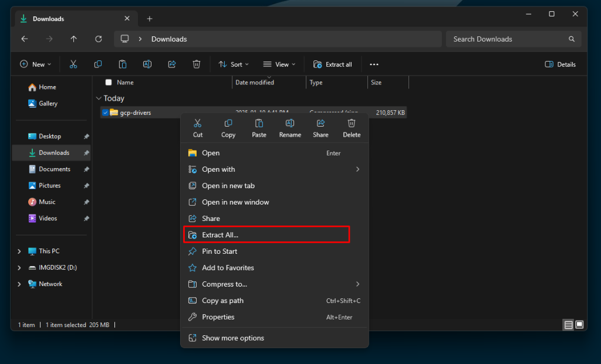The image size is (601, 364).
Task: Click the Copy icon in the toolbar
Action: [97, 64]
